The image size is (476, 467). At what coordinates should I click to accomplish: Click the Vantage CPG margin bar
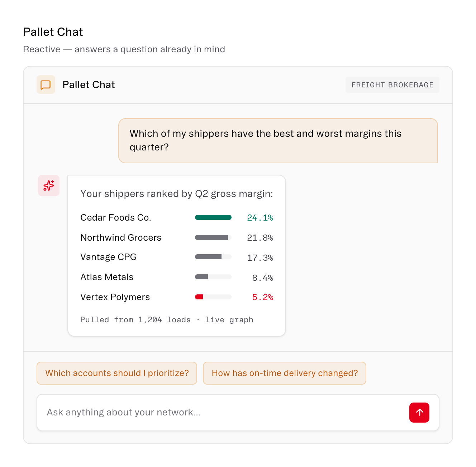(x=213, y=257)
